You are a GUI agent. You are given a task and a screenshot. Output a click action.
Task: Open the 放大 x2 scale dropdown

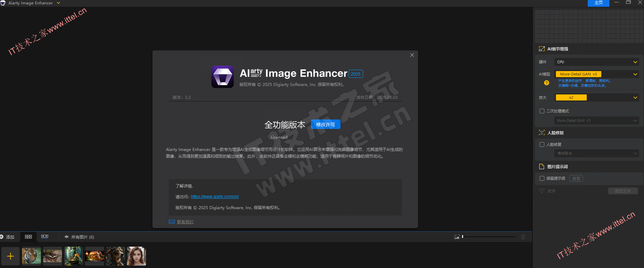click(597, 97)
